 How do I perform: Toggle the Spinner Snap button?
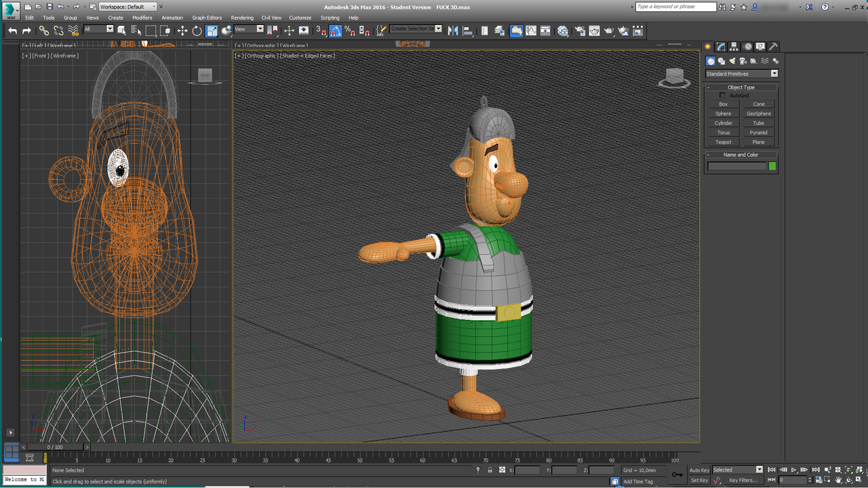[x=364, y=30]
